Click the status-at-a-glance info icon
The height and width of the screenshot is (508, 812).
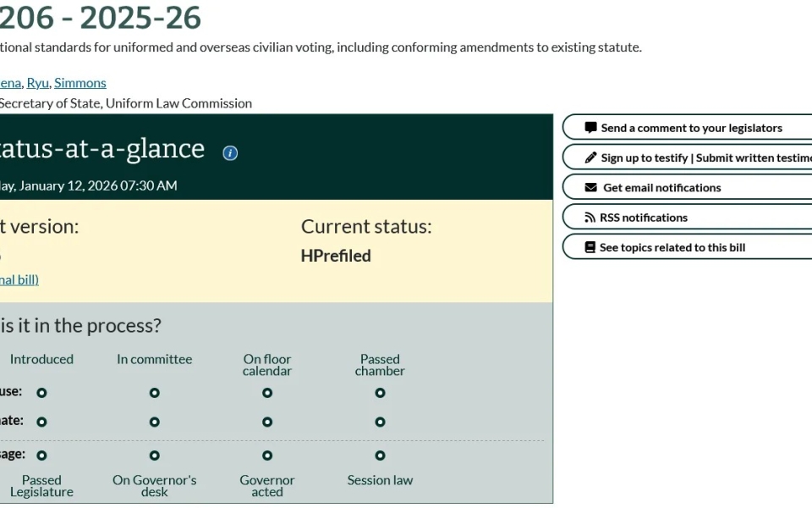pos(230,153)
